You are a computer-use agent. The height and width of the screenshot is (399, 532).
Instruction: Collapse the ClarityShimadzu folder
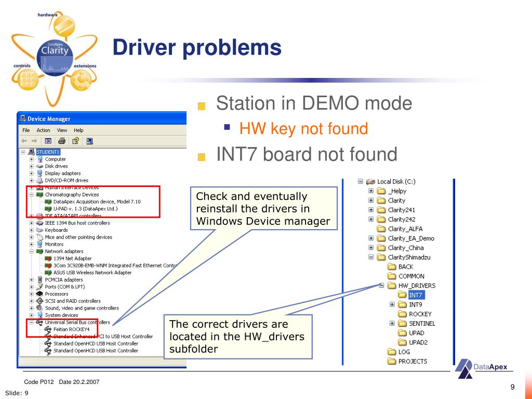click(371, 257)
